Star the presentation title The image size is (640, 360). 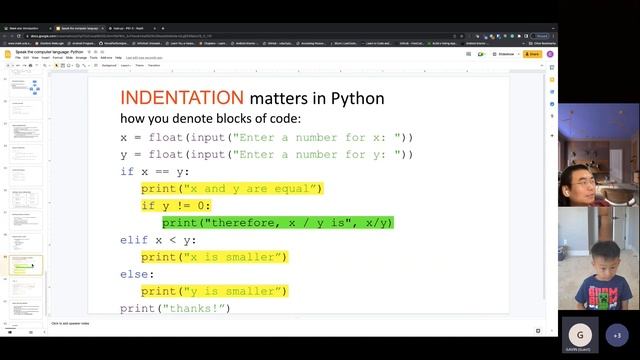click(x=89, y=52)
